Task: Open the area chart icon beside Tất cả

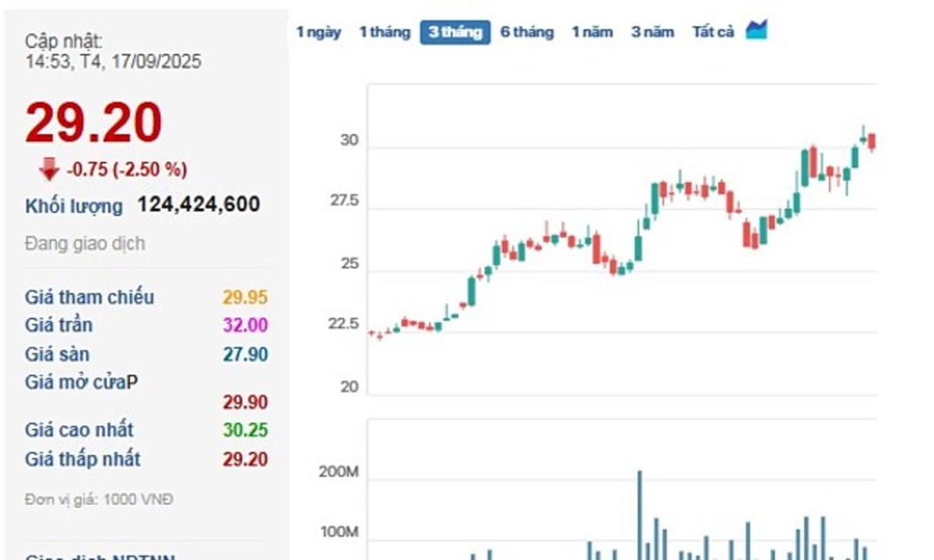Action: (x=756, y=30)
